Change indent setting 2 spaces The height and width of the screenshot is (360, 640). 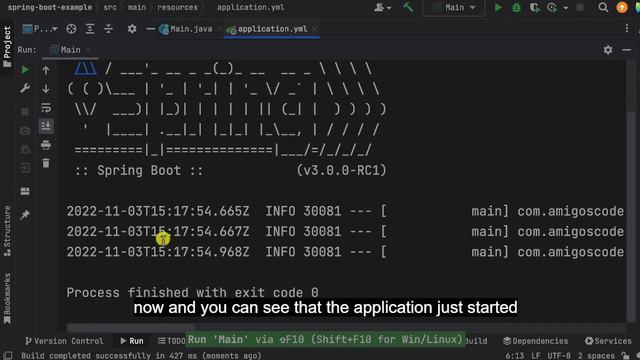click(596, 356)
